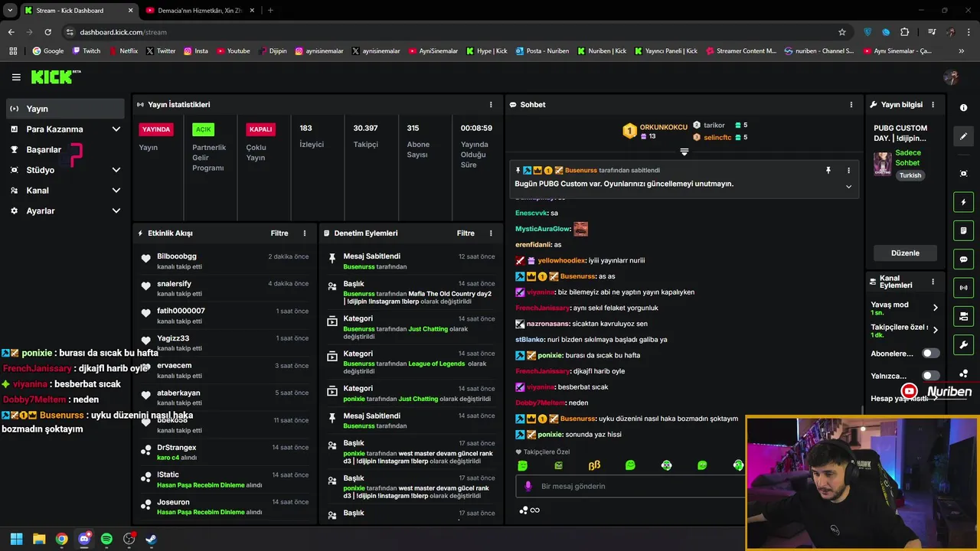Open Başarılar page in sidebar
Viewport: 980px width, 551px height.
coord(65,150)
